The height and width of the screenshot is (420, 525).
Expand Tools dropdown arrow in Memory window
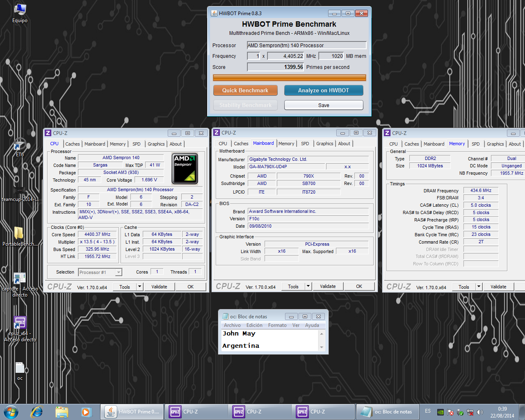tap(479, 287)
